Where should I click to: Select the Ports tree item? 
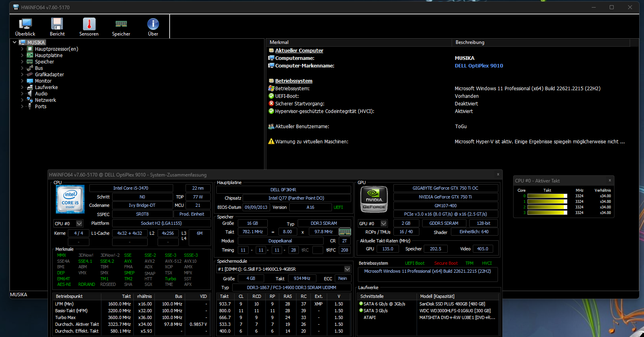coord(41,106)
